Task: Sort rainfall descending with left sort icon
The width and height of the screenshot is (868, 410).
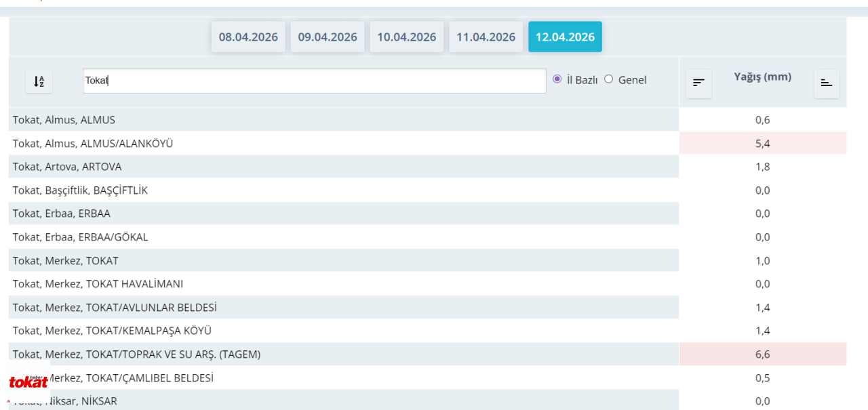Action: coord(698,83)
